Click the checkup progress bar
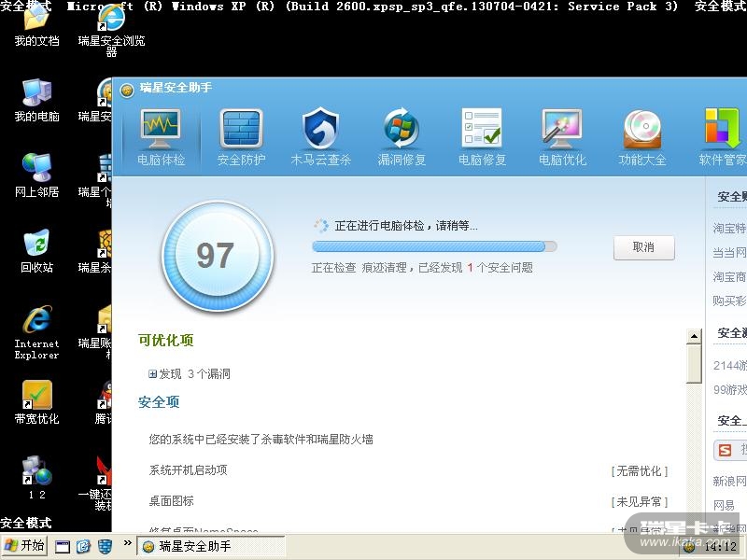The image size is (747, 560). [x=434, y=246]
